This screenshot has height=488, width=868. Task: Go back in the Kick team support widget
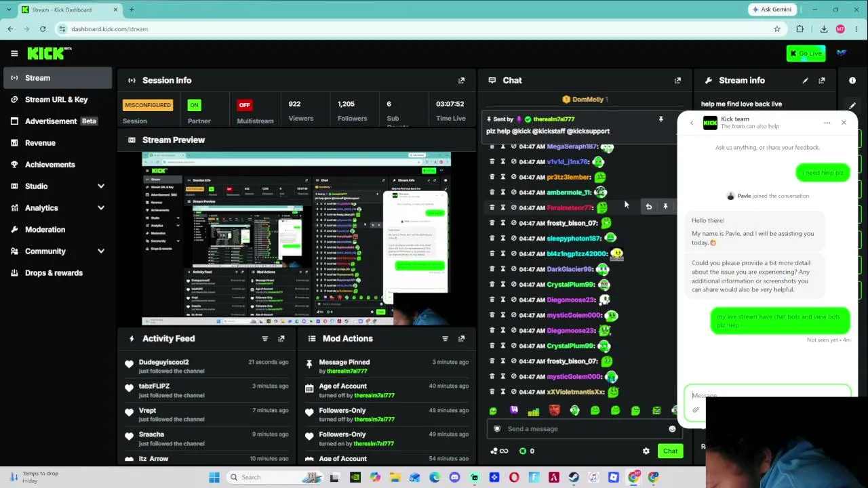click(692, 123)
